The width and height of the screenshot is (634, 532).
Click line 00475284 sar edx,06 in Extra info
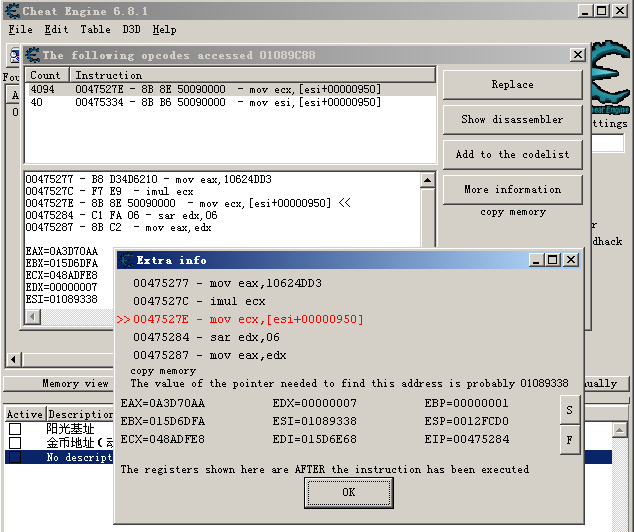pos(206,337)
